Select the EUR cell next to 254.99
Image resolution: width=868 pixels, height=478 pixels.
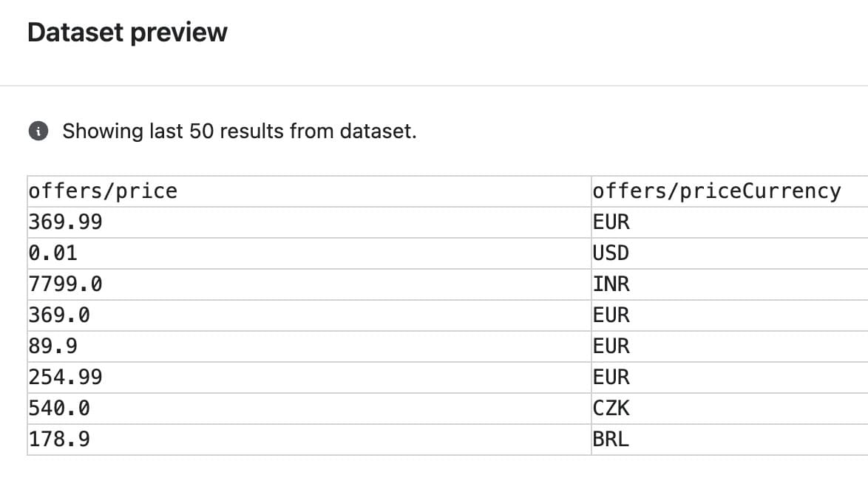tap(730, 378)
